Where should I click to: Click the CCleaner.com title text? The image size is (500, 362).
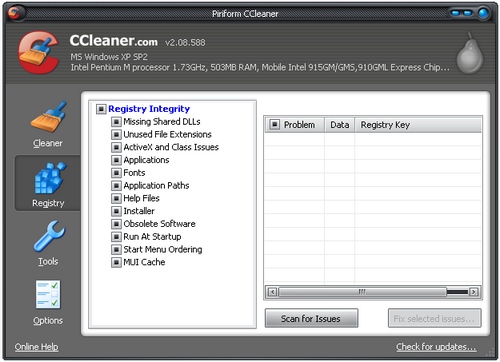coord(113,41)
